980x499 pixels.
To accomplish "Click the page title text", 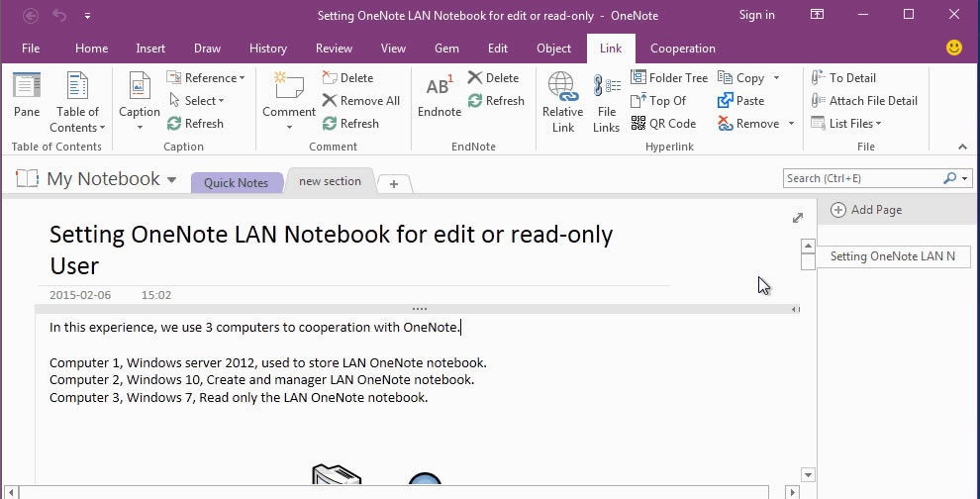I will click(332, 250).
